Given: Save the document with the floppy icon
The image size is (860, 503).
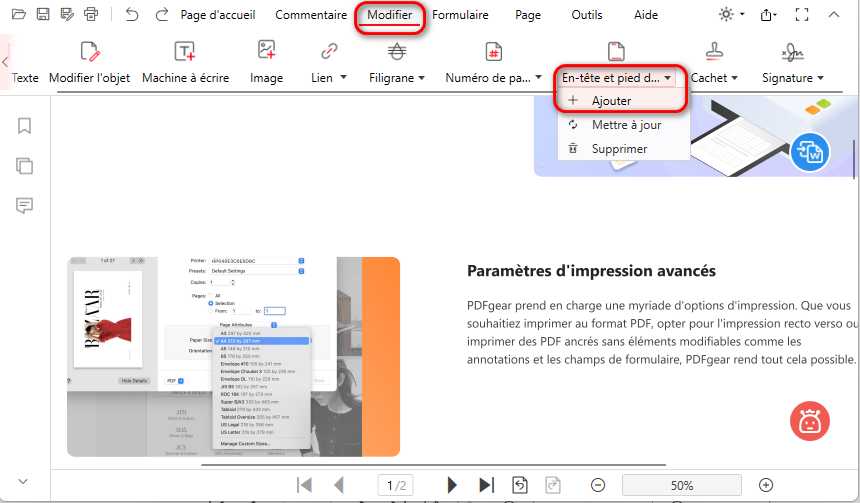Looking at the screenshot, I should coord(43,15).
